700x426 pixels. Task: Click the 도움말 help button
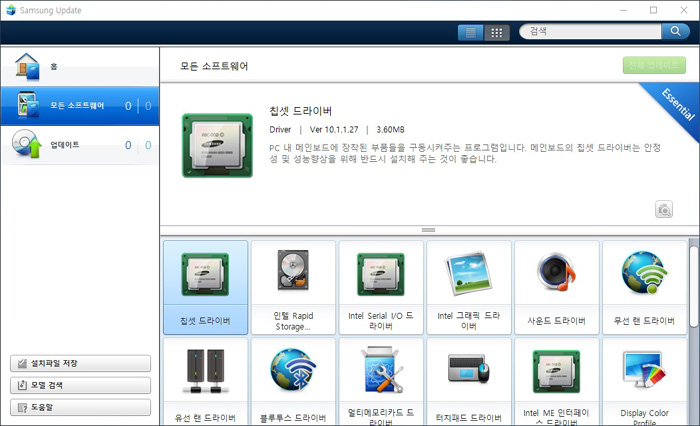click(x=80, y=407)
